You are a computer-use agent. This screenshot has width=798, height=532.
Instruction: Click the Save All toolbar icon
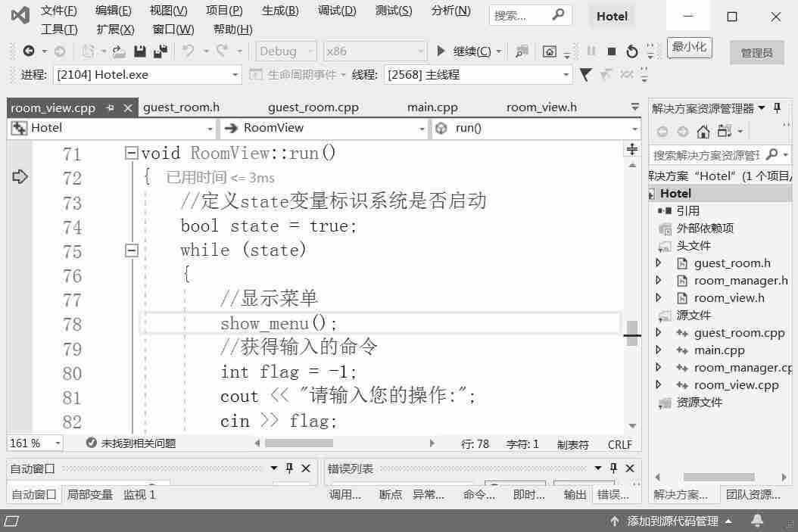160,51
